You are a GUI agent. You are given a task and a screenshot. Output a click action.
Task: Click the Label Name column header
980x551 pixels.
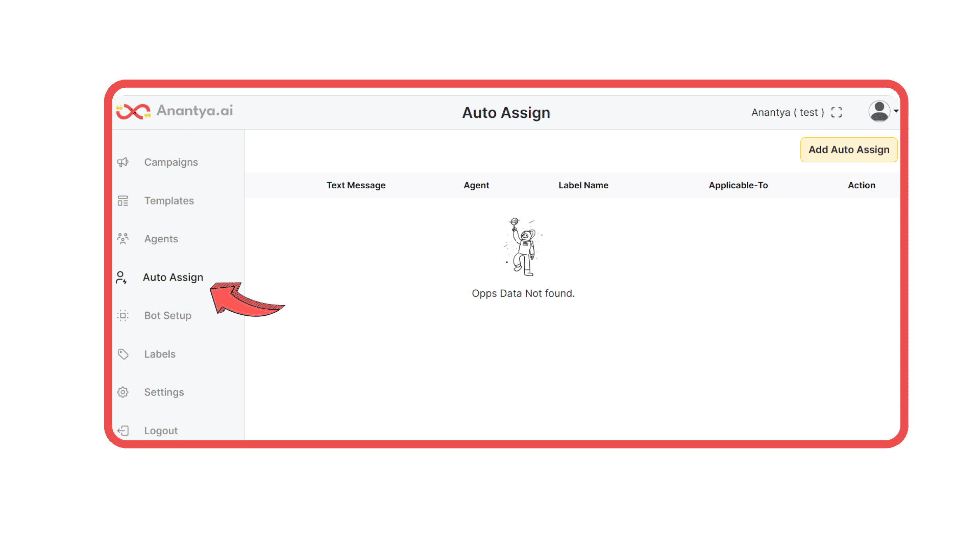583,185
